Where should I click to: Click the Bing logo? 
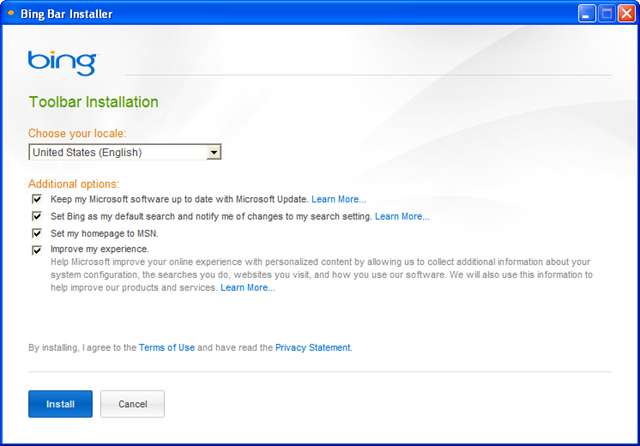(63, 63)
